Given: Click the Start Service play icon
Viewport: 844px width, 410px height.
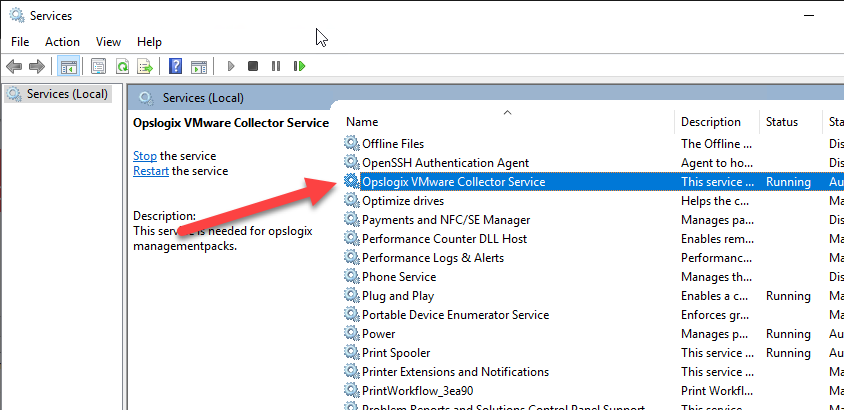Looking at the screenshot, I should point(231,66).
